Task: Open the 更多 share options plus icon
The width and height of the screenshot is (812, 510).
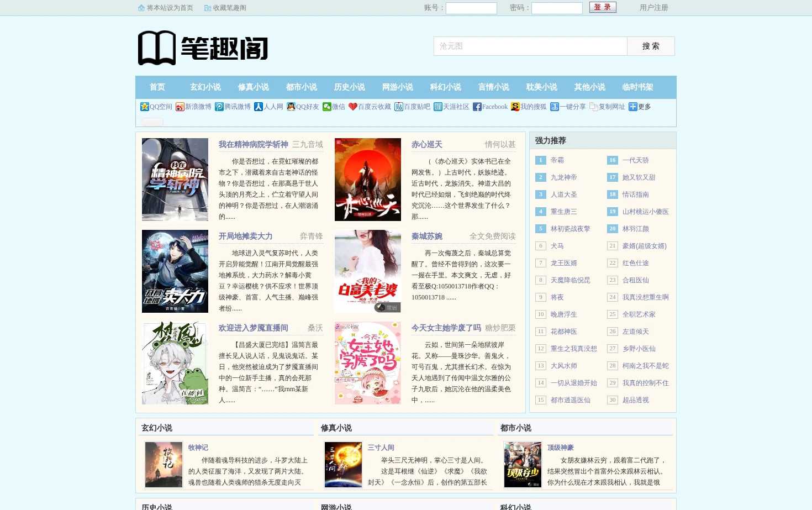Action: pyautogui.click(x=633, y=107)
